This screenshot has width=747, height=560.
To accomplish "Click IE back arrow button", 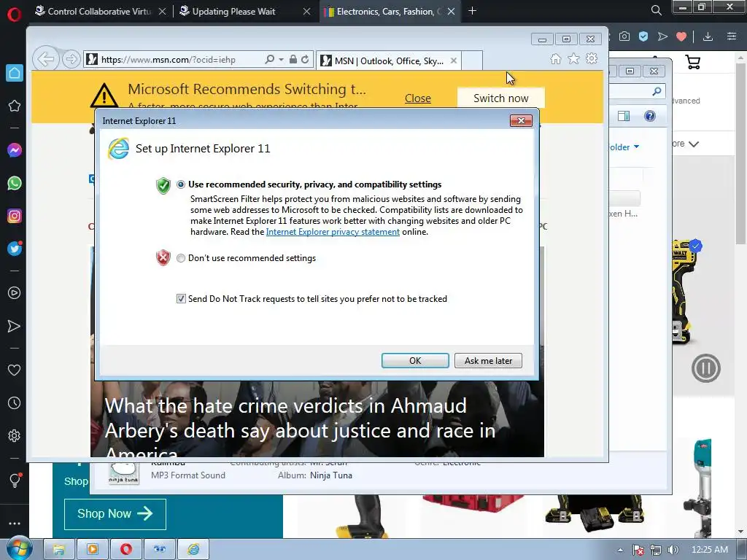I will click(x=46, y=60).
